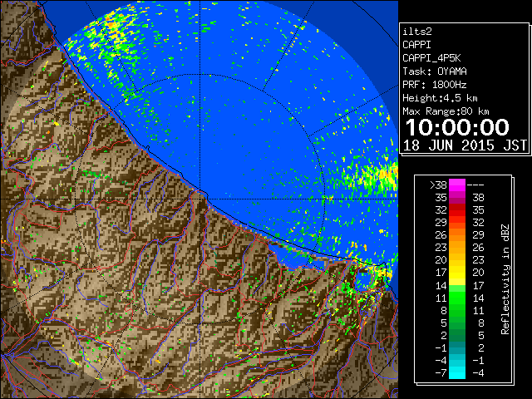This screenshot has height=399, width=532.
Task: Click the '18 JUN 2015 JST' date
Action: coord(465,145)
